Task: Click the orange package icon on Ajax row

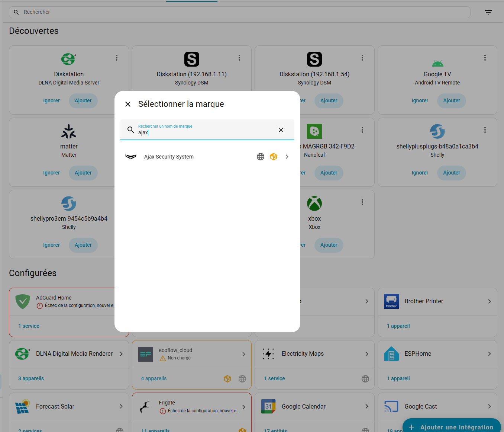Action: click(x=274, y=157)
